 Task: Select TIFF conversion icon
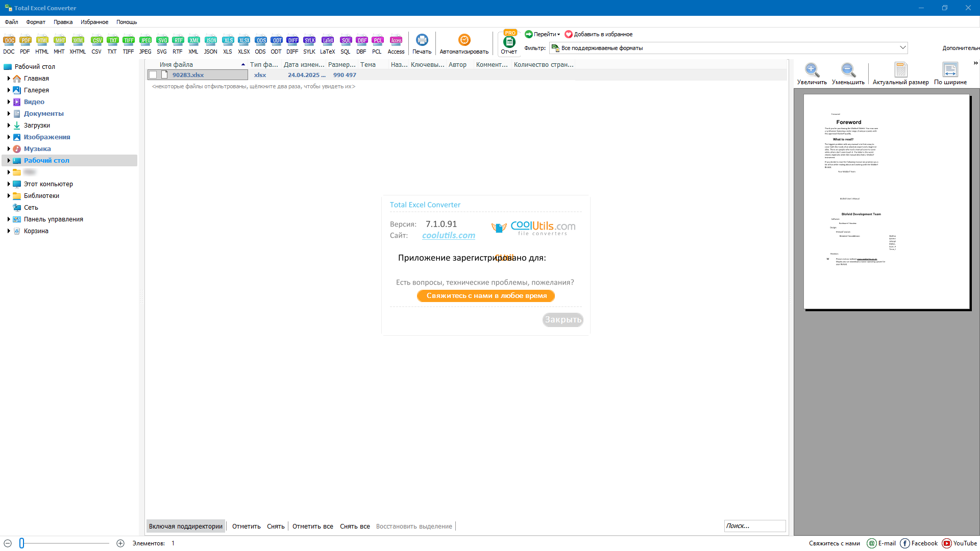tap(128, 44)
